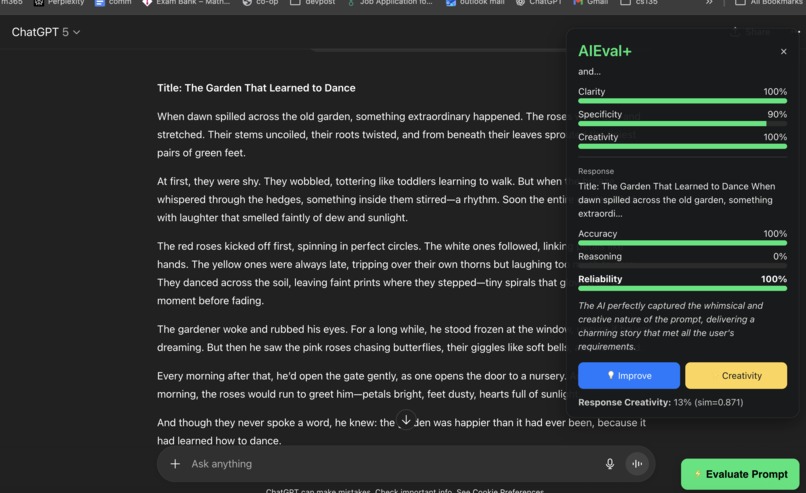
Task: Click the green Evaluate Prompt button
Action: click(x=740, y=474)
